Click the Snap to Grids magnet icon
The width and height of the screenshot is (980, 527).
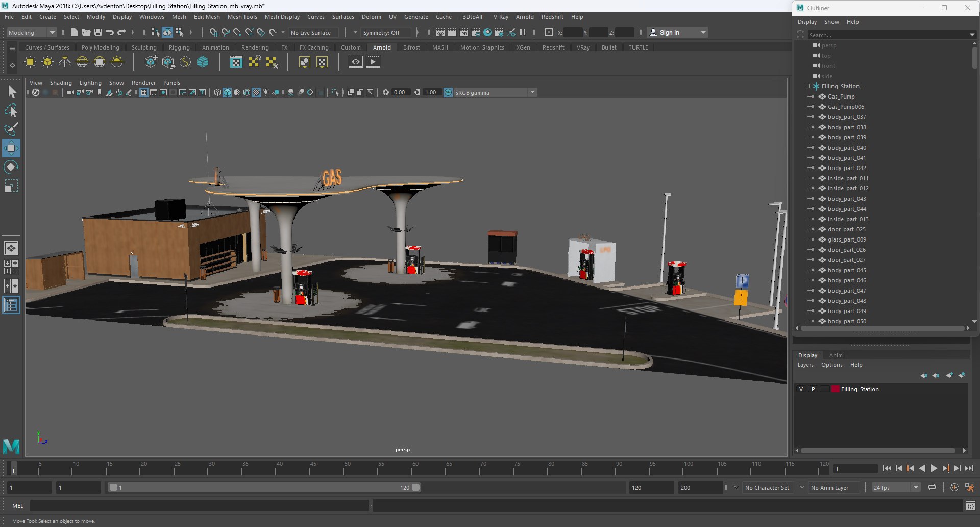(213, 32)
